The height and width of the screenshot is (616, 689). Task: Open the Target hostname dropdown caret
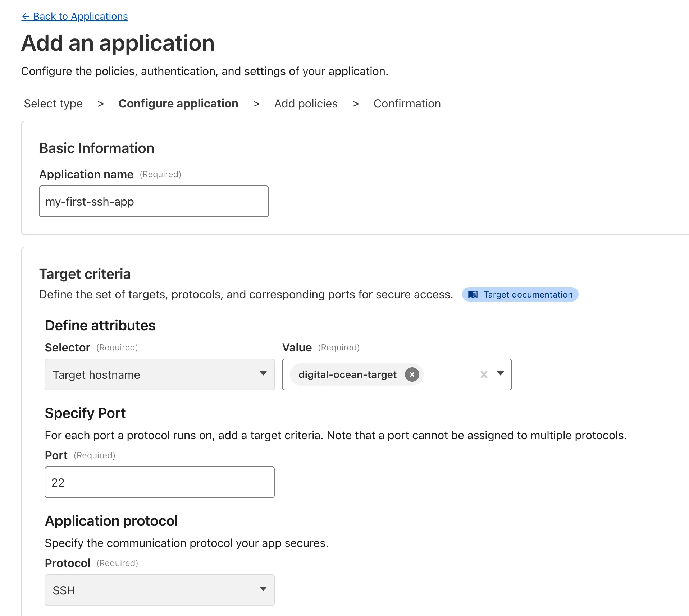click(264, 374)
